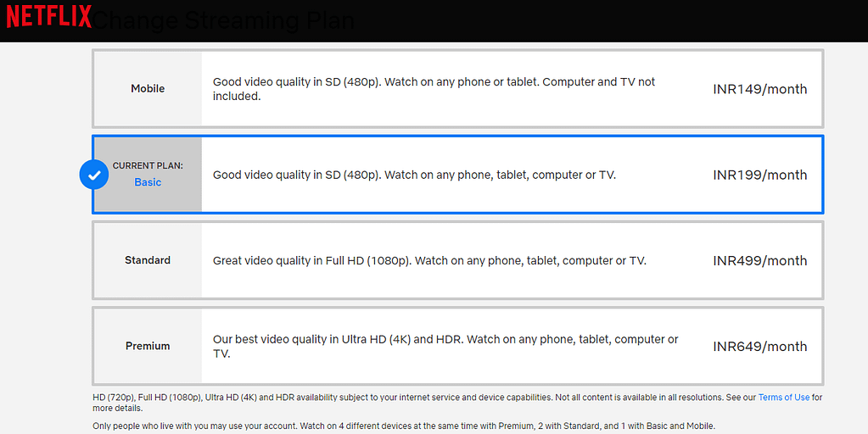Open the Terms of Use link
The image size is (868, 434).
pos(783,397)
